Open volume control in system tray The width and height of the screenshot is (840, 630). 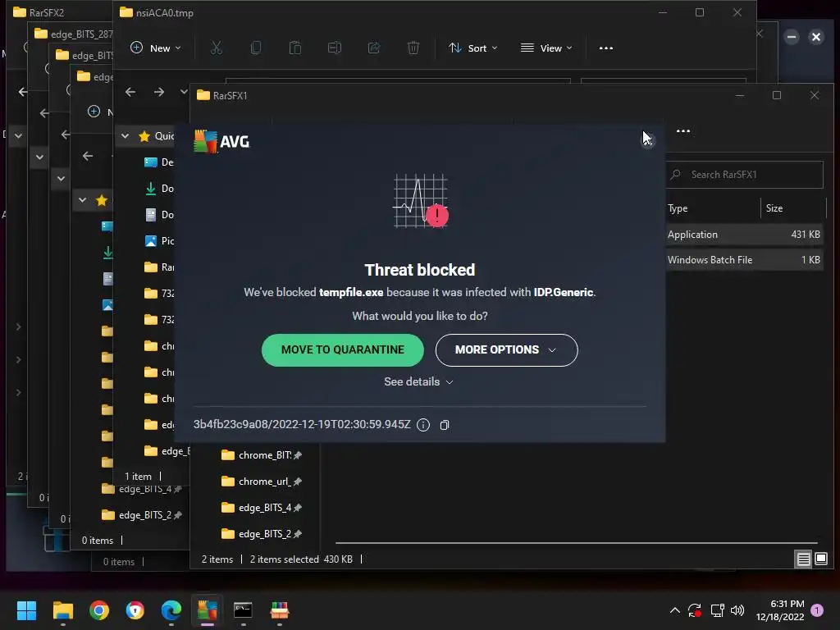click(x=737, y=610)
